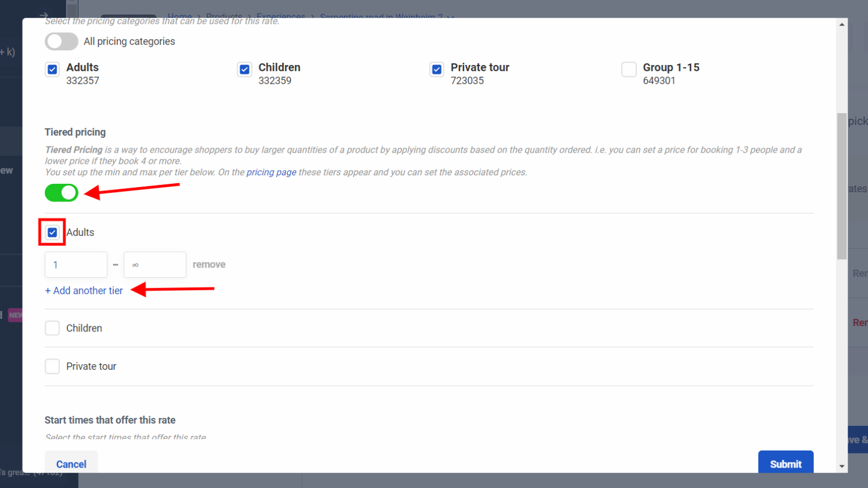Uncheck the Adults 332357 pricing category
Screen dimensions: 868x488
point(53,70)
